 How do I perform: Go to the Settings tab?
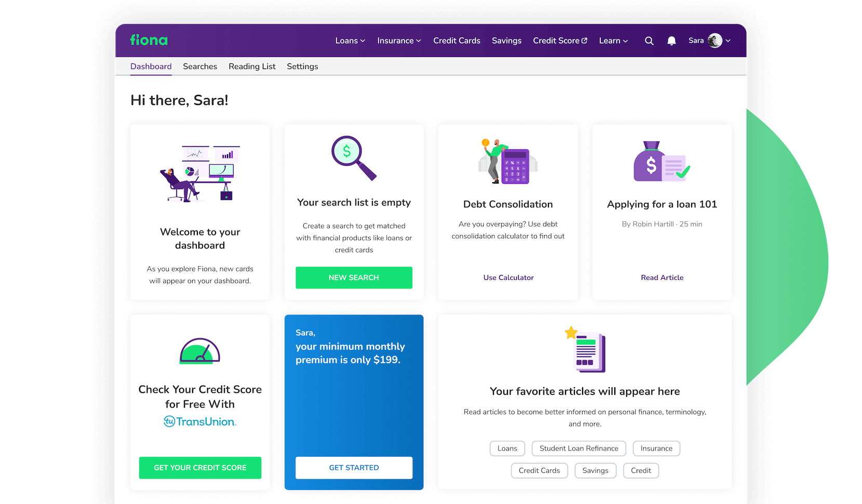(x=302, y=66)
